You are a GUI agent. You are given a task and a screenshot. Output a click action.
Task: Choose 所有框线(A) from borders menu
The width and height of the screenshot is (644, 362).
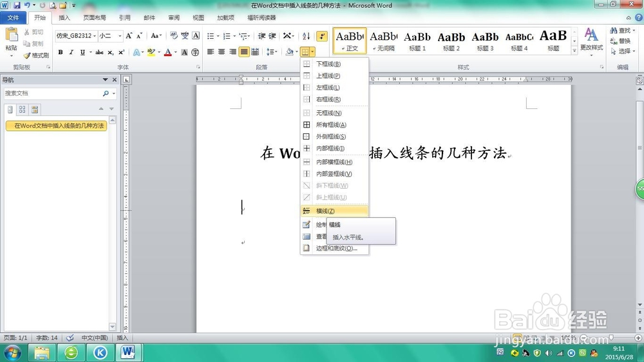tap(334, 124)
